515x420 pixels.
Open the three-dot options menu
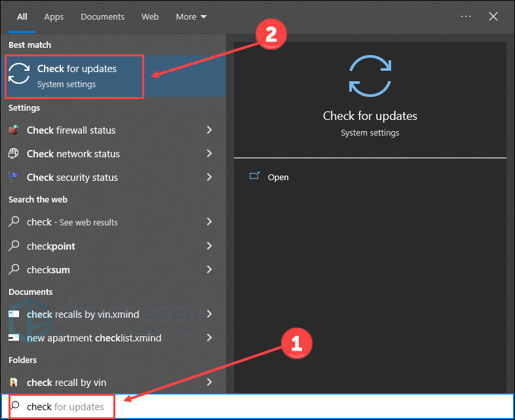coord(466,16)
